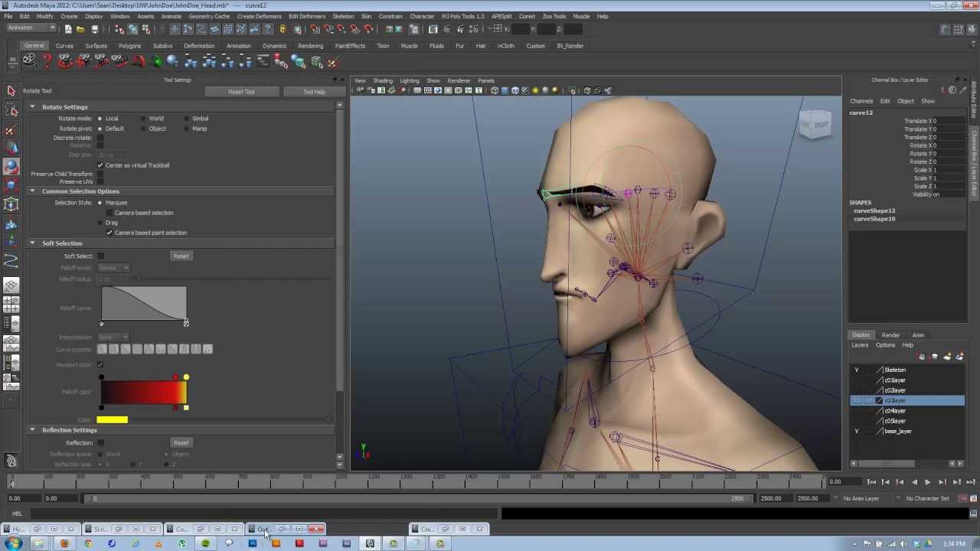Open Create Deformers menu
The image size is (980, 551).
(260, 16)
